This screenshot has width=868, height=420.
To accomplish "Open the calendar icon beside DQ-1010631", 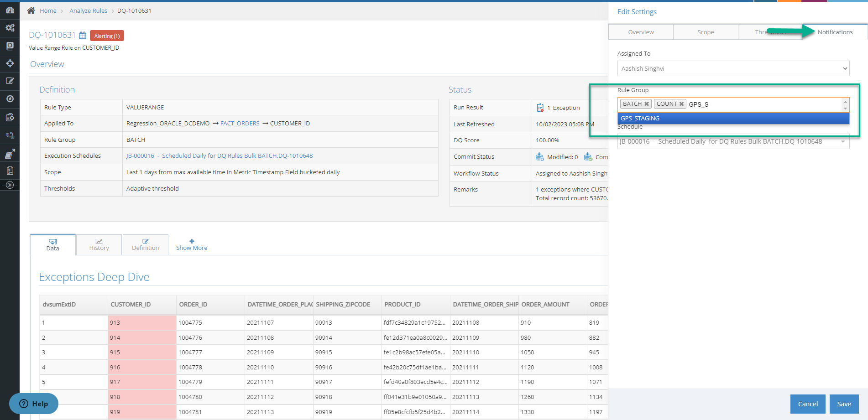I will tap(83, 35).
